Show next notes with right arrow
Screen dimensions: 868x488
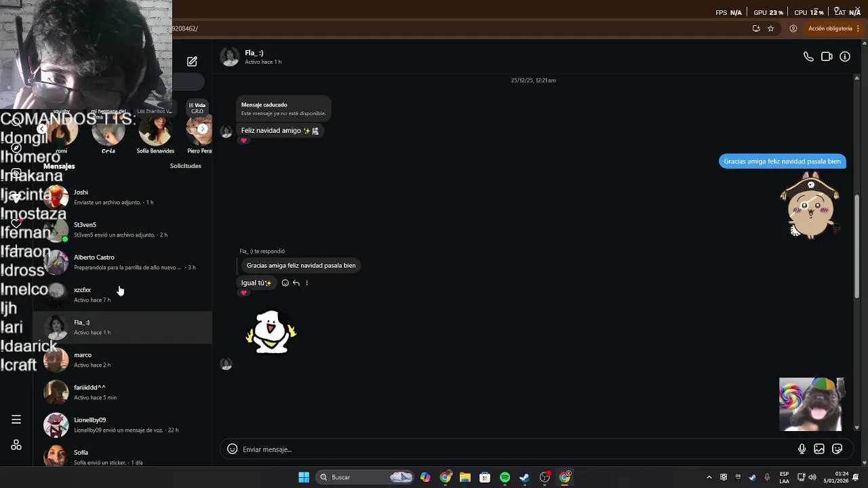coord(202,129)
